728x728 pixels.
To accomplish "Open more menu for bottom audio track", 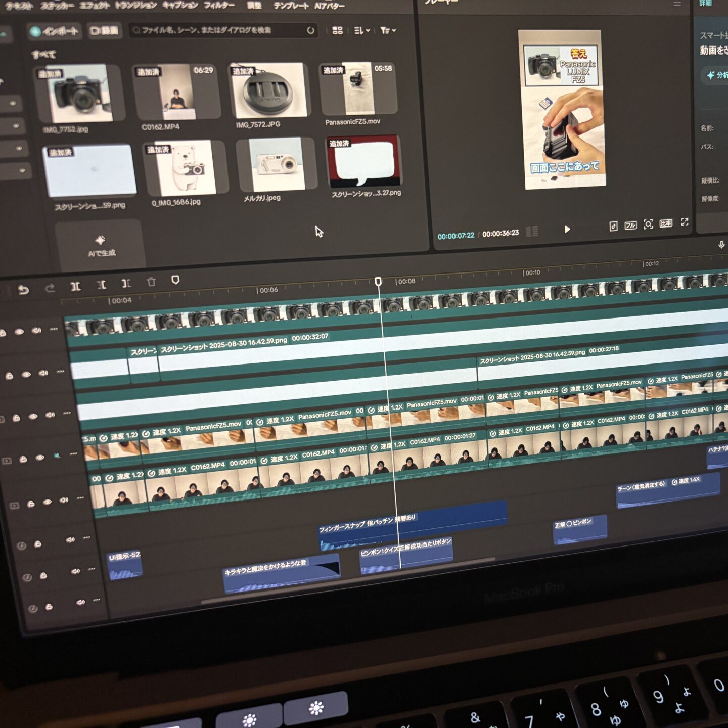I will tap(97, 600).
